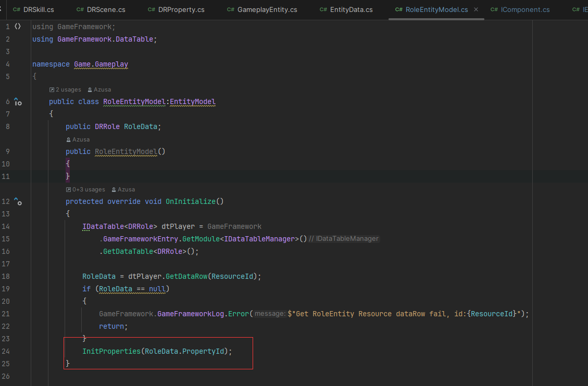Click line number 26 in the gutter

click(x=6, y=376)
